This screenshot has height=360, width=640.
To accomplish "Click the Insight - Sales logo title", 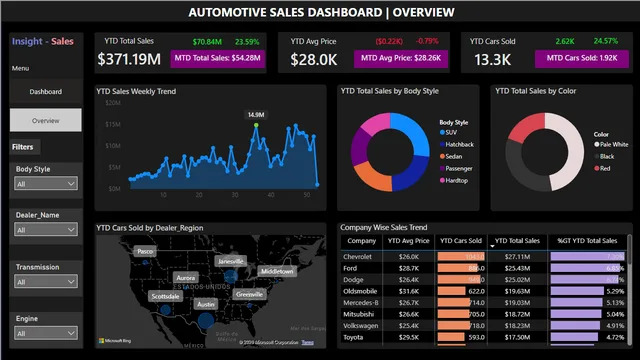I will click(x=43, y=41).
